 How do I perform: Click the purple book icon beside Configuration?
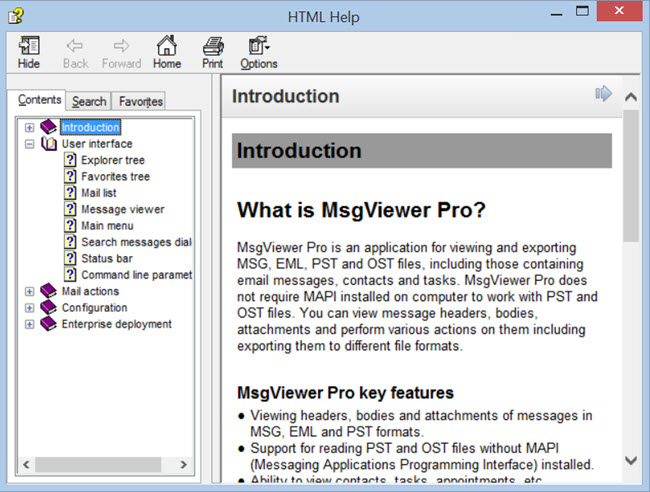(x=49, y=308)
